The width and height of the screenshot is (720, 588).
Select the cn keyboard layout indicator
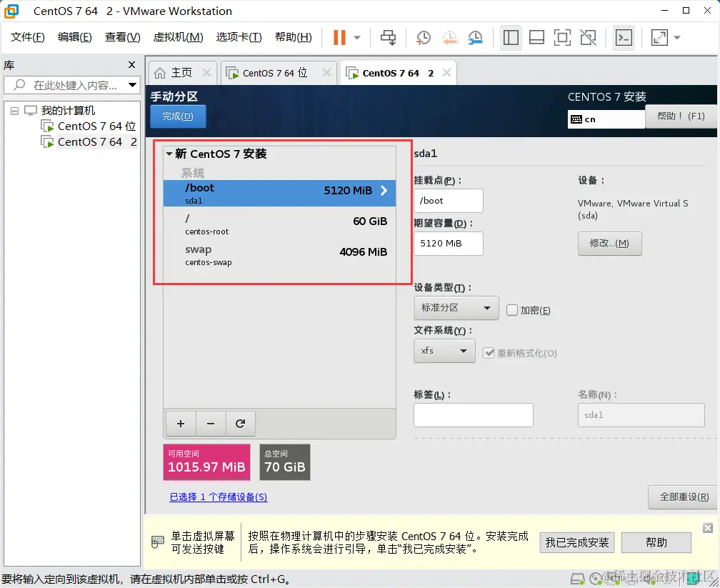[x=605, y=119]
